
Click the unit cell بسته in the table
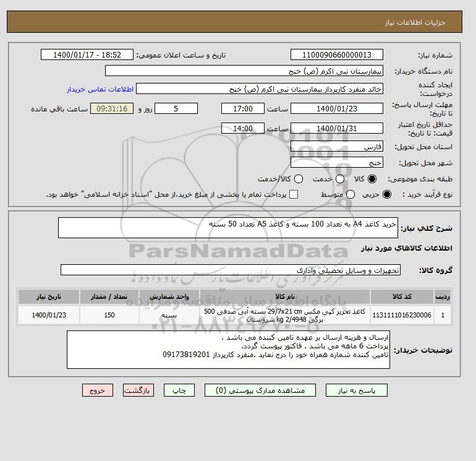[169, 315]
